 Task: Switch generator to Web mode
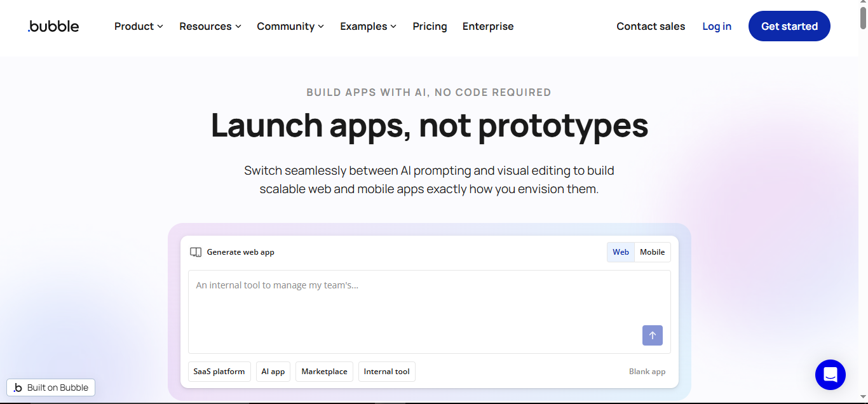click(620, 252)
